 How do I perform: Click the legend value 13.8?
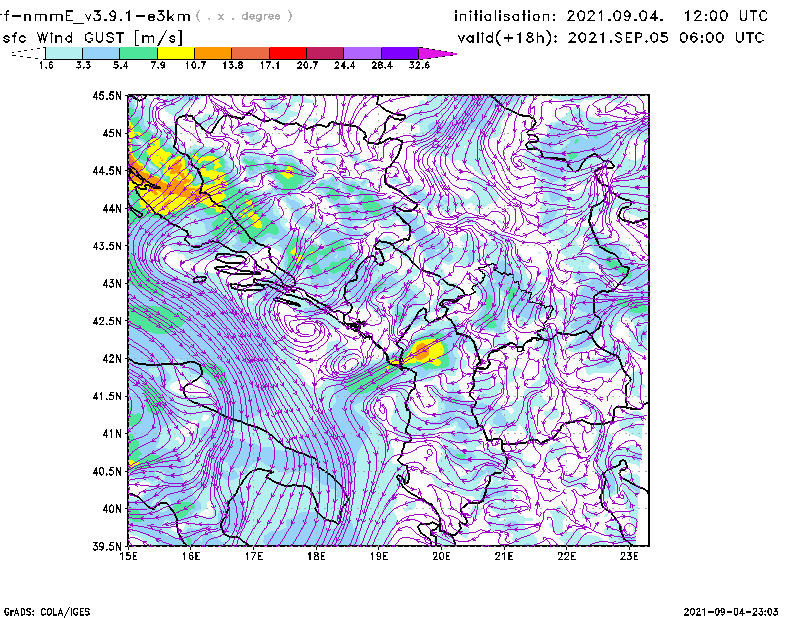(233, 65)
